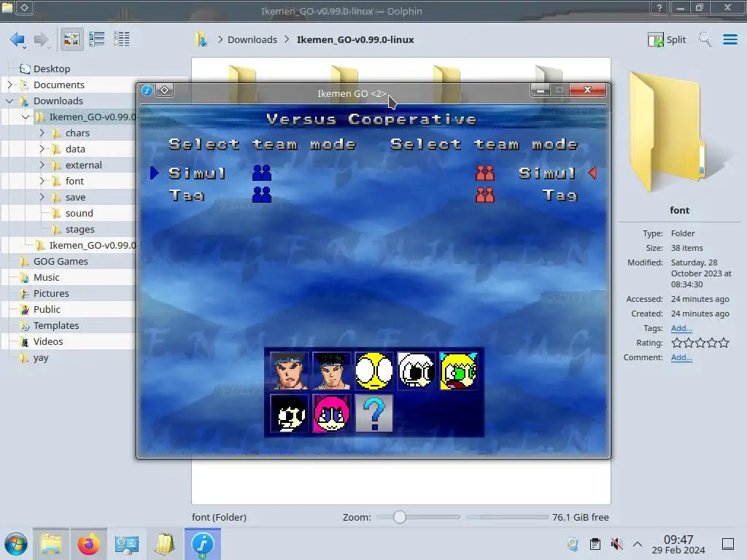
Task: Select GOG Games in folders panel
Action: point(61,261)
